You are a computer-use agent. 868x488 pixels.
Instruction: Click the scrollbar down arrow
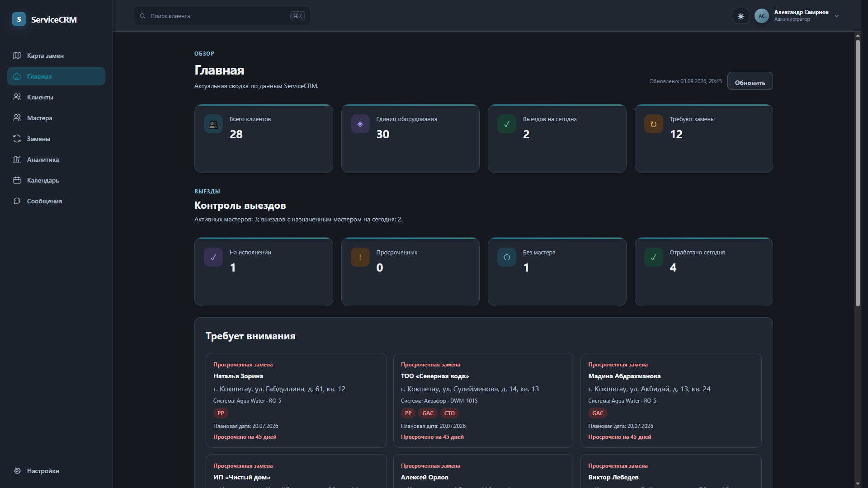tap(858, 484)
